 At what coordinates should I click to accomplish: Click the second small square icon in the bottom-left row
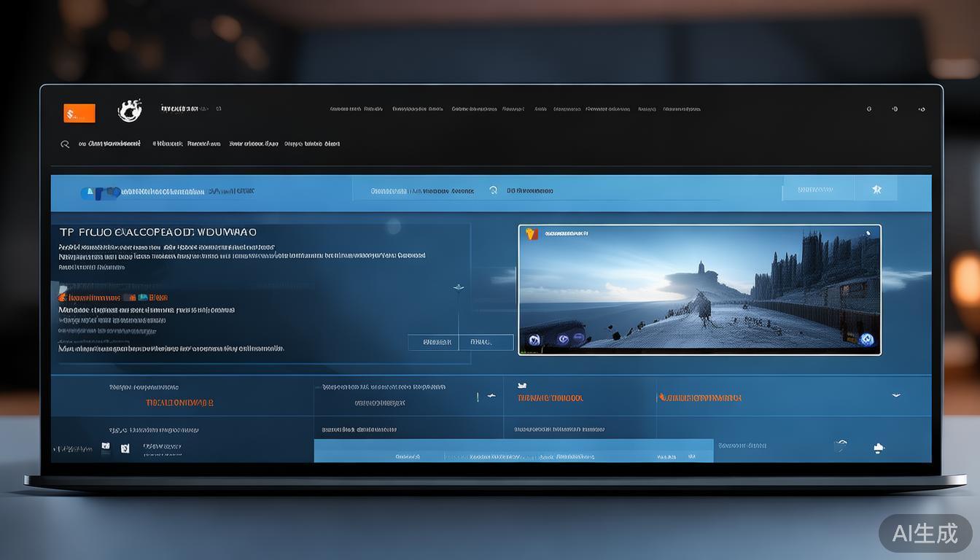click(x=125, y=448)
